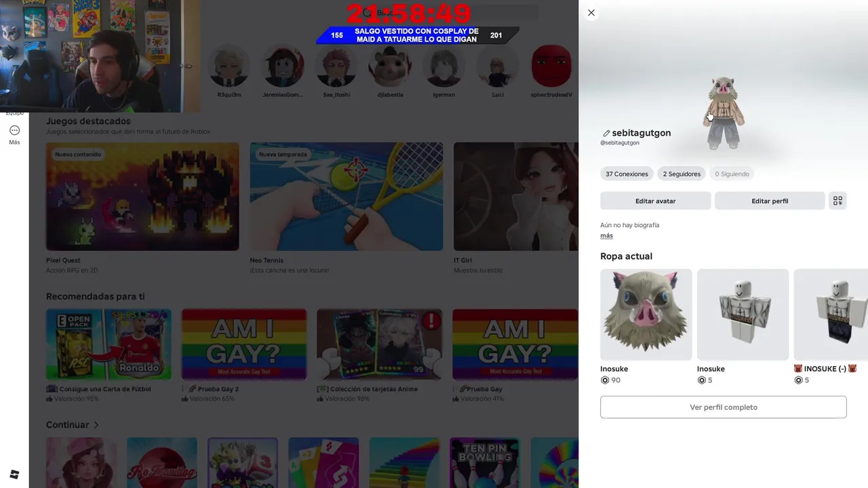Click the Aún no hay biografía text
Image resolution: width=868 pixels, height=488 pixels.
pos(629,225)
